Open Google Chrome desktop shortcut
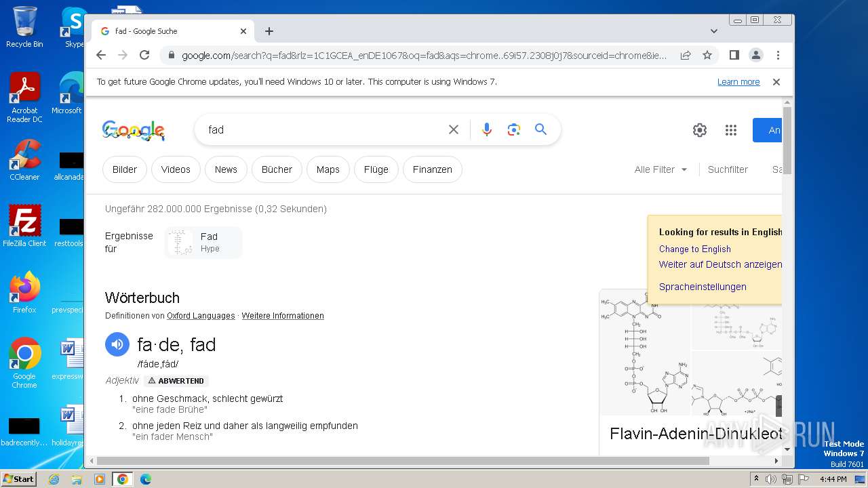868x488 pixels. (24, 363)
